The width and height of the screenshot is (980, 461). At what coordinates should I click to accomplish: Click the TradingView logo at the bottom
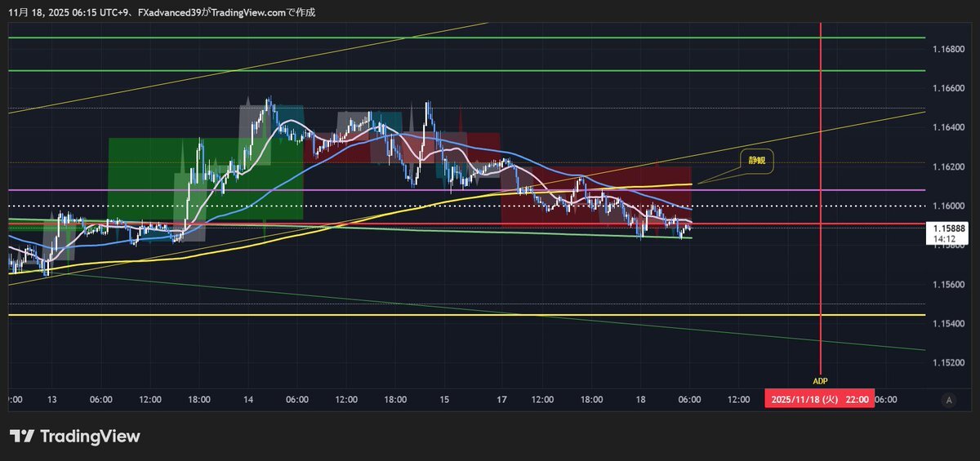click(75, 437)
